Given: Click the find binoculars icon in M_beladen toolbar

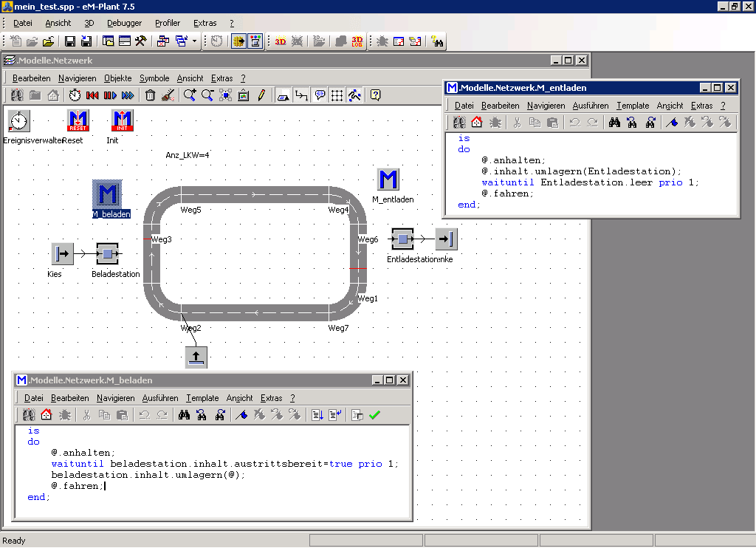Looking at the screenshot, I should pyautogui.click(x=184, y=415).
